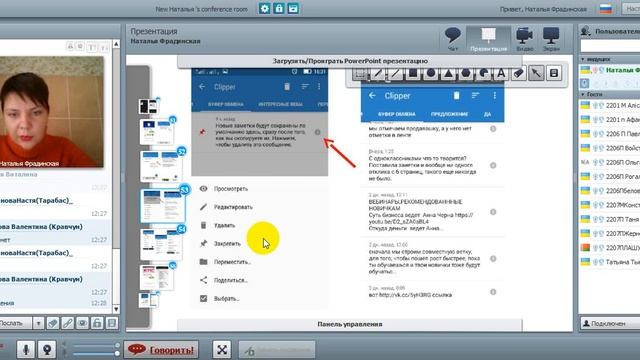Viewport: 640px width, 360px height.
Task: Open conference room settings gear icon
Action: tap(264, 8)
